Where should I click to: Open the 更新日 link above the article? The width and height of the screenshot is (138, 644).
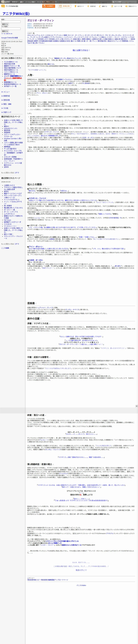point(30,26)
